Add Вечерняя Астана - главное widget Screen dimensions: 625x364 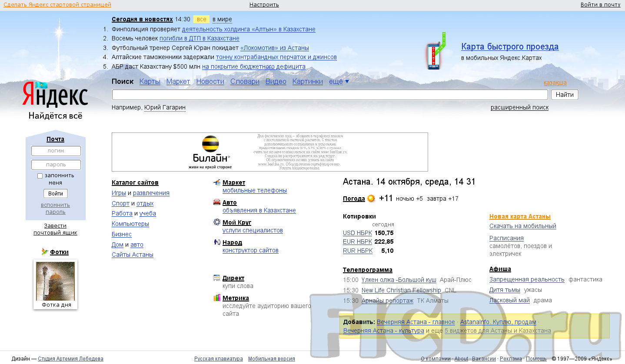tap(416, 322)
